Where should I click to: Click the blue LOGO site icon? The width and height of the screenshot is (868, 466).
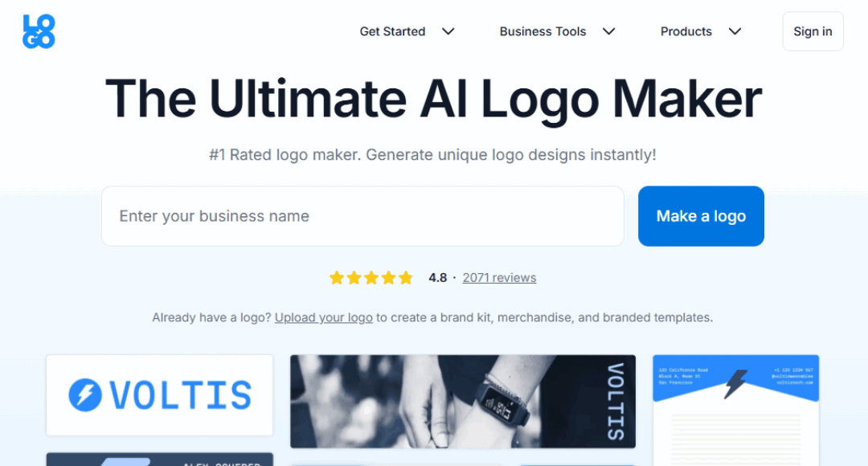39,31
